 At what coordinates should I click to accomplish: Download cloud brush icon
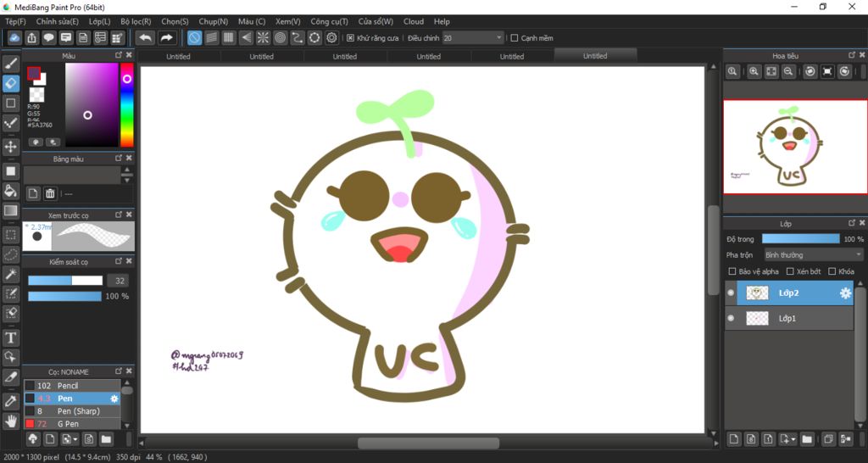click(x=33, y=439)
